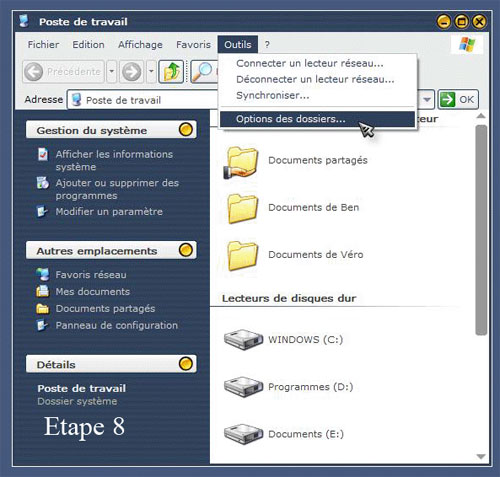The width and height of the screenshot is (500, 477).
Task: Open the Favoris menu
Action: (x=193, y=44)
